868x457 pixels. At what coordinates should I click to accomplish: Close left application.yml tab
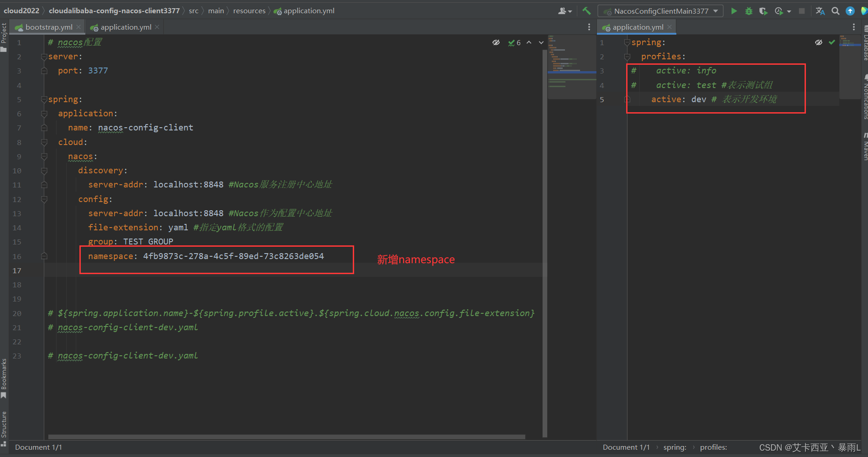pos(157,27)
